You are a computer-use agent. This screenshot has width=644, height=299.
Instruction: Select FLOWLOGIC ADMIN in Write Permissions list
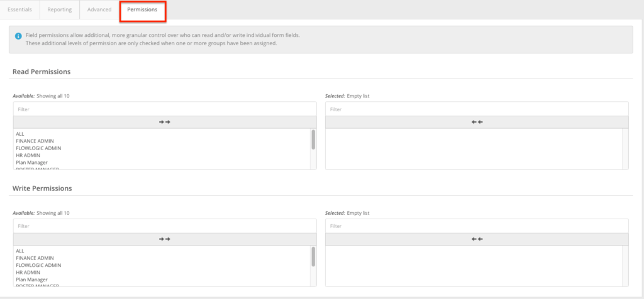click(x=38, y=265)
